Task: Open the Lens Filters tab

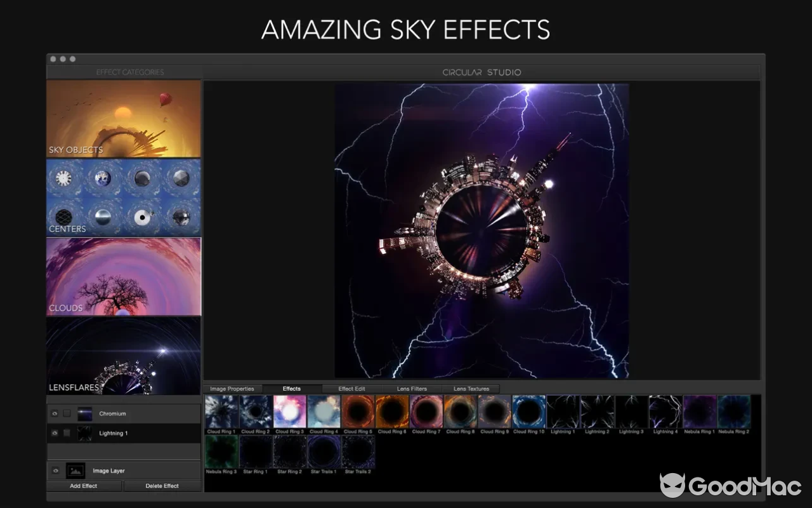Action: pyautogui.click(x=412, y=389)
